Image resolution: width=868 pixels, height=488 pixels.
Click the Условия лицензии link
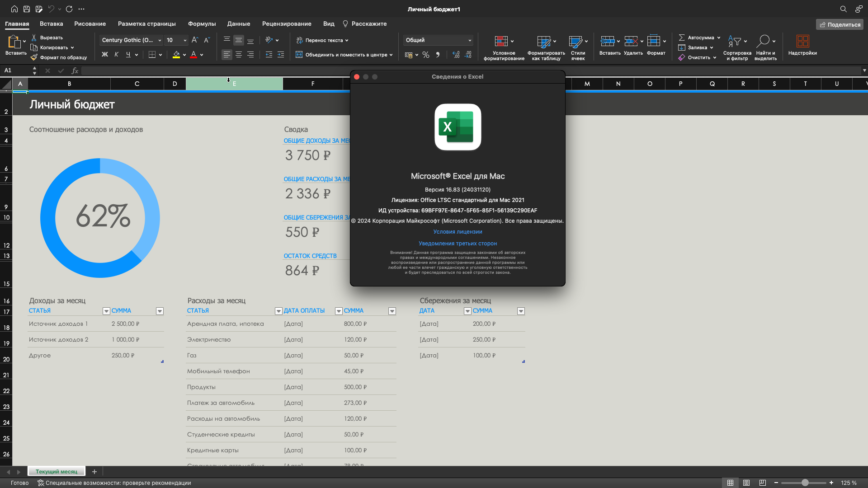point(458,231)
